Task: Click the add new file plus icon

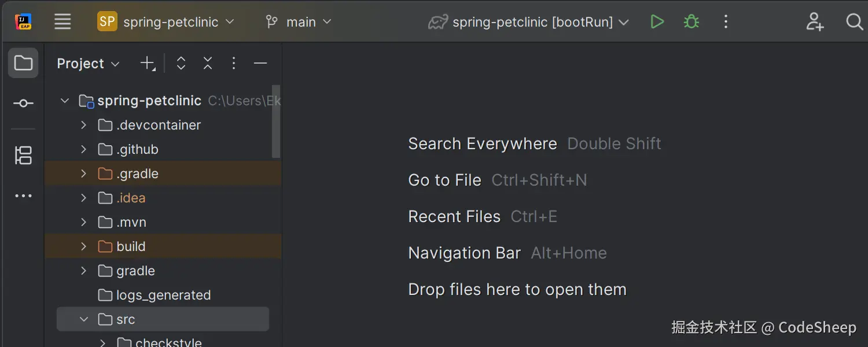Action: point(148,64)
